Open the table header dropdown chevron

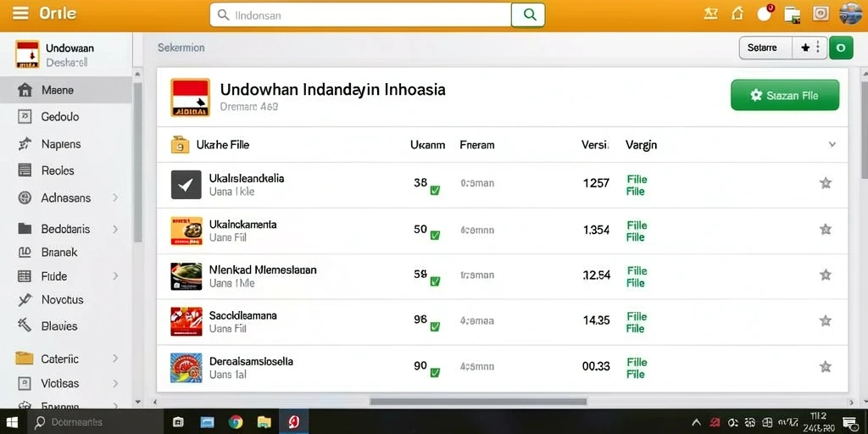click(x=832, y=144)
